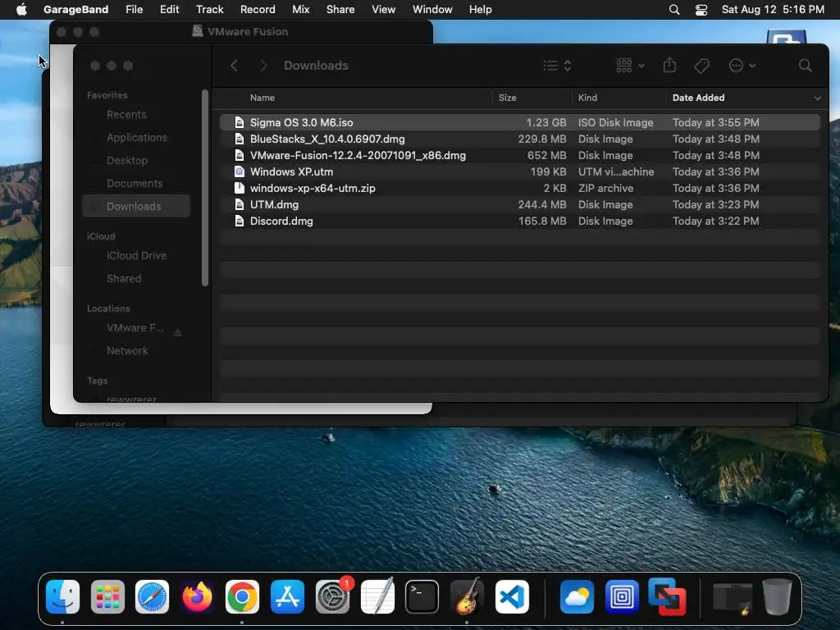Toggle Date Added sort order chevron
This screenshot has width=840, height=630.
coord(817,98)
